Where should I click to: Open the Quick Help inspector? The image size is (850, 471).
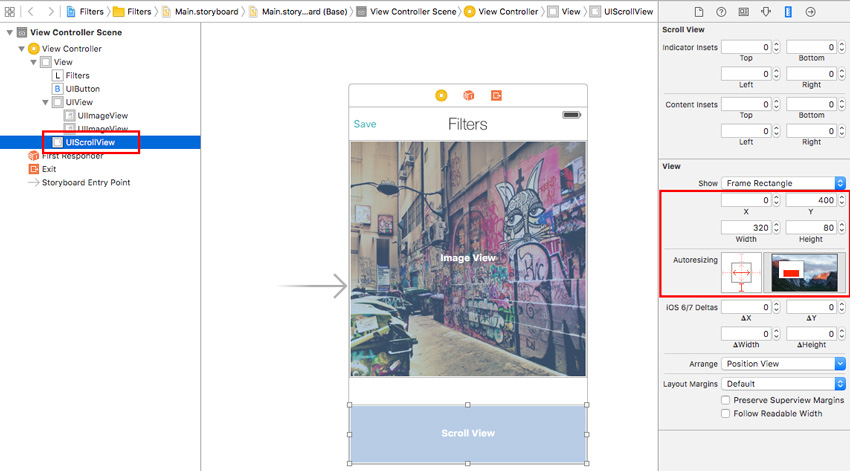pos(721,11)
